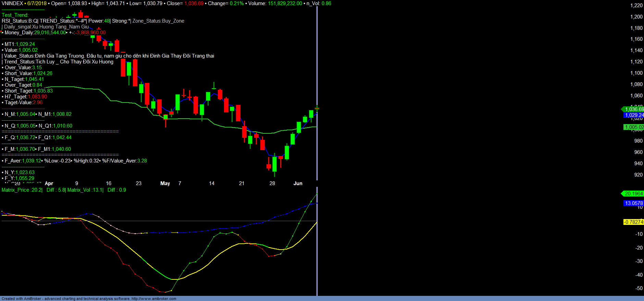Click the -50 label on indicator axis

click(639, 288)
